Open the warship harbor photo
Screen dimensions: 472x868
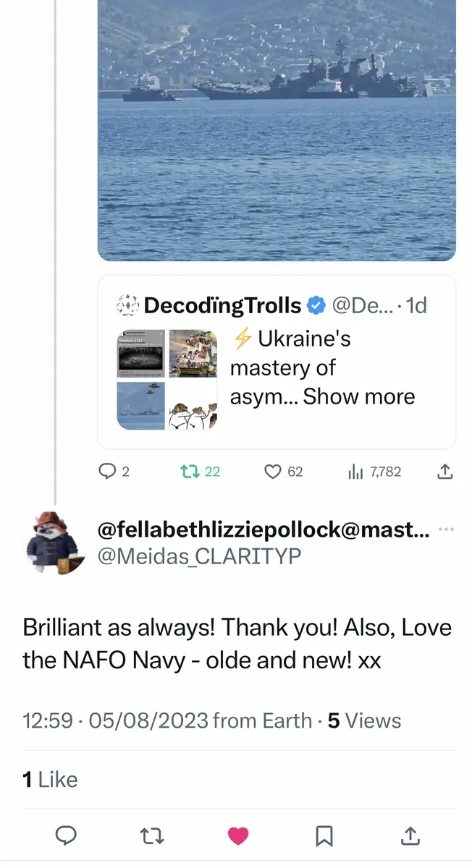(277, 130)
